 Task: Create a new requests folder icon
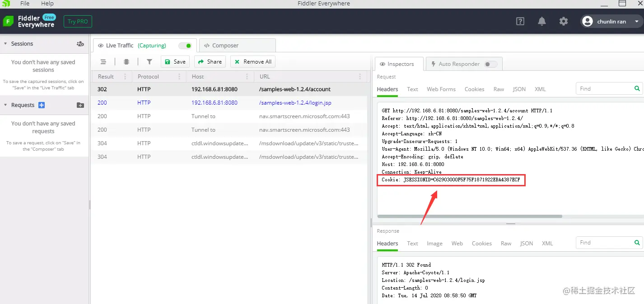click(x=80, y=105)
